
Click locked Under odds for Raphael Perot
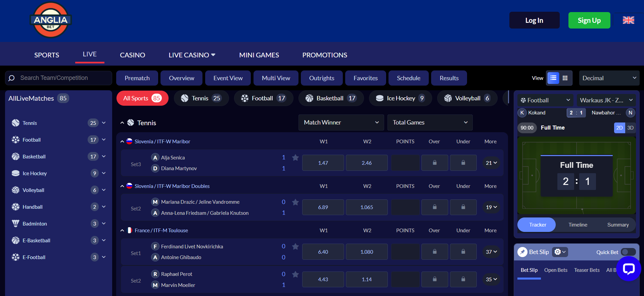pyautogui.click(x=463, y=279)
